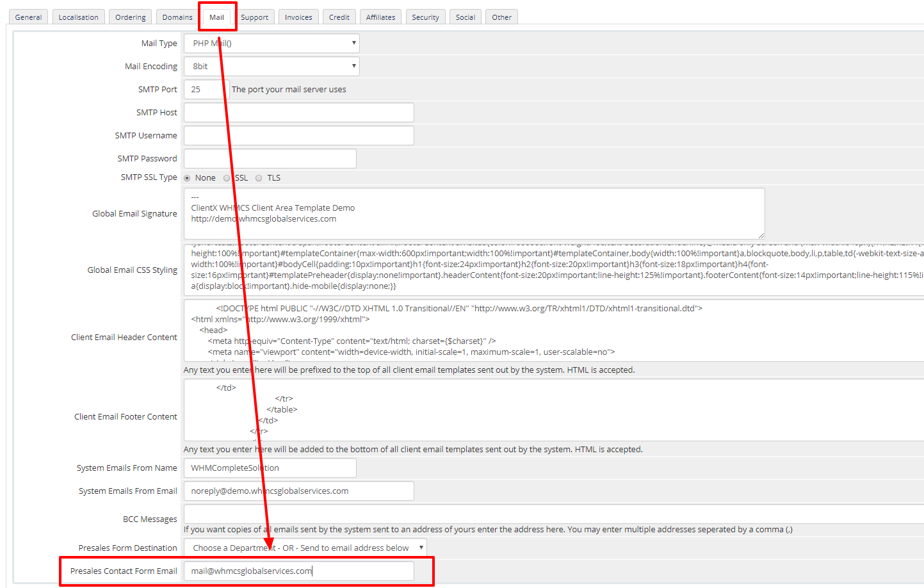Focus the SMTP Host input field
Image resolution: width=924 pixels, height=588 pixels.
point(298,113)
